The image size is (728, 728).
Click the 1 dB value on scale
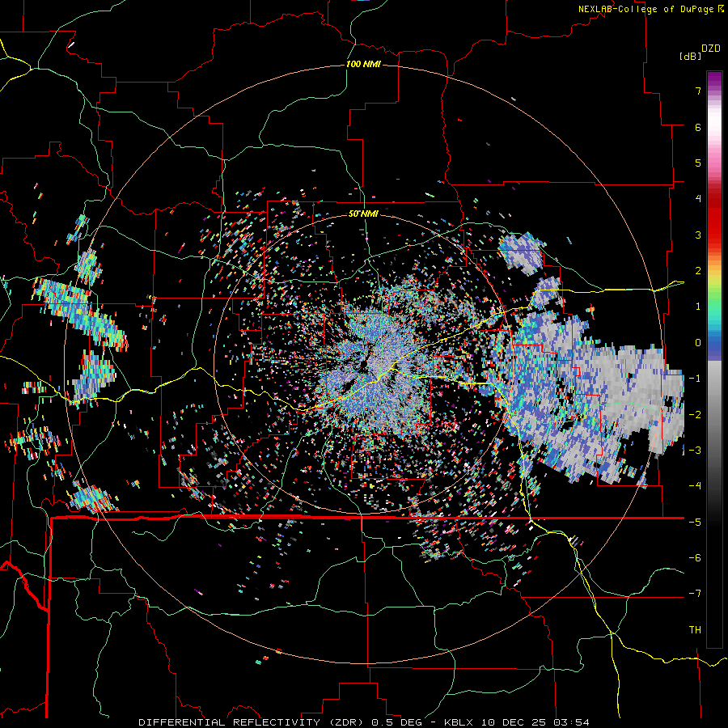click(698, 307)
